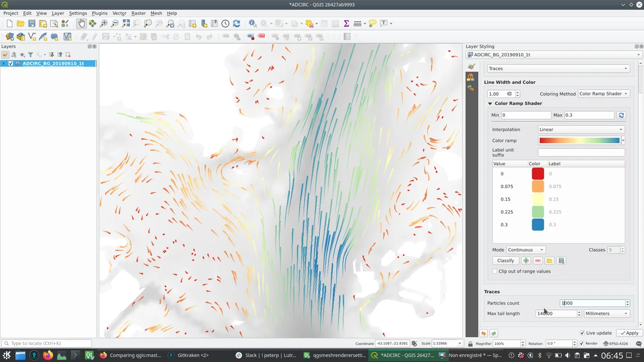The width and height of the screenshot is (644, 362).
Task: Click the Classify button
Action: pos(506,261)
